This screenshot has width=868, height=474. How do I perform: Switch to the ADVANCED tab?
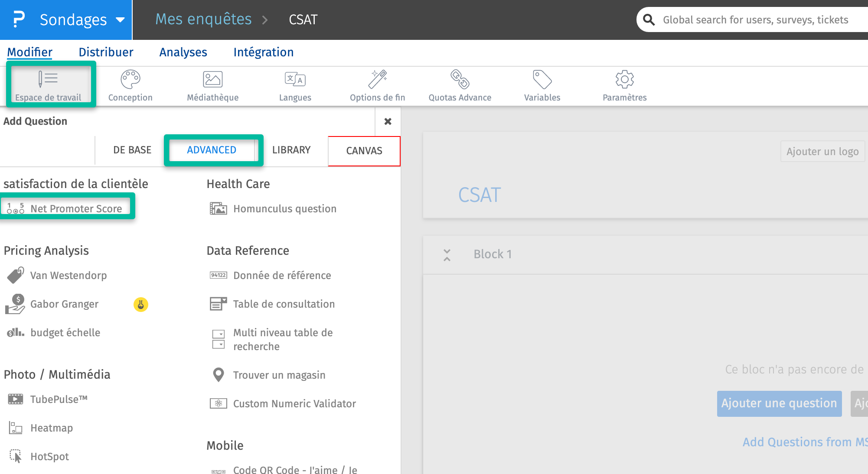point(212,150)
